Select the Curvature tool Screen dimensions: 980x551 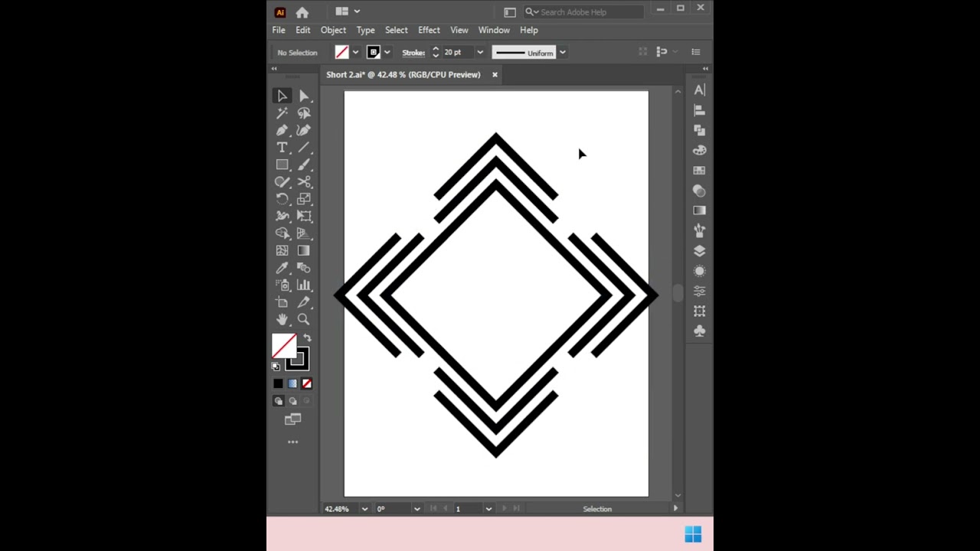point(304,130)
